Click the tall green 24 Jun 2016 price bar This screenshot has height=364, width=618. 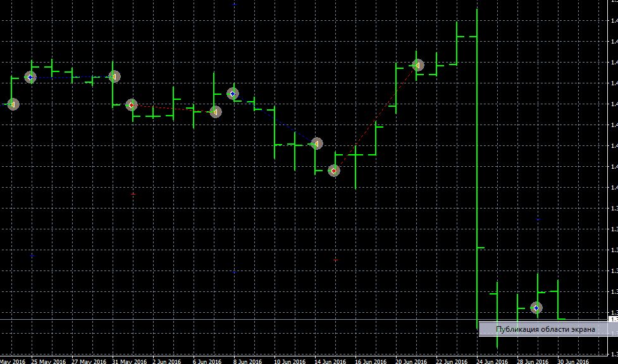(477, 169)
